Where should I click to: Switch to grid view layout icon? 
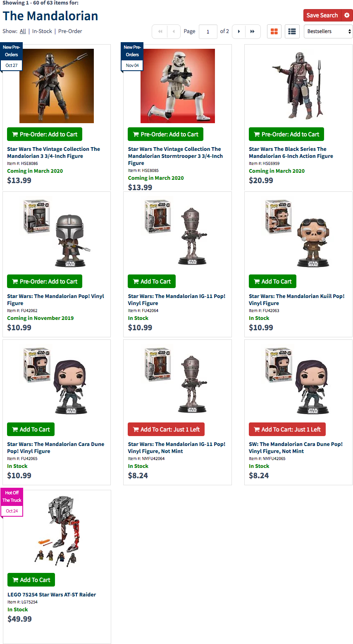tap(274, 31)
